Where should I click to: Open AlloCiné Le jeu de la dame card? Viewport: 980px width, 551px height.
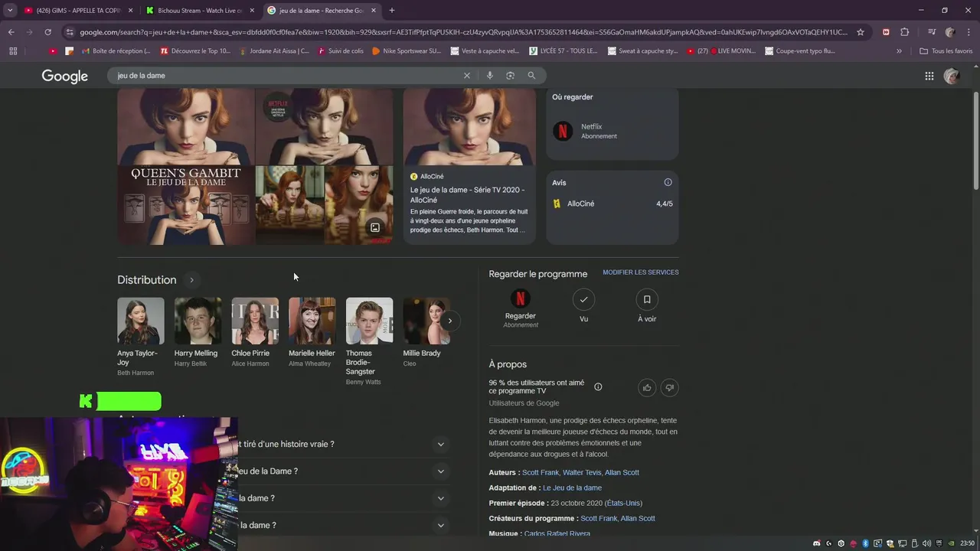click(469, 166)
